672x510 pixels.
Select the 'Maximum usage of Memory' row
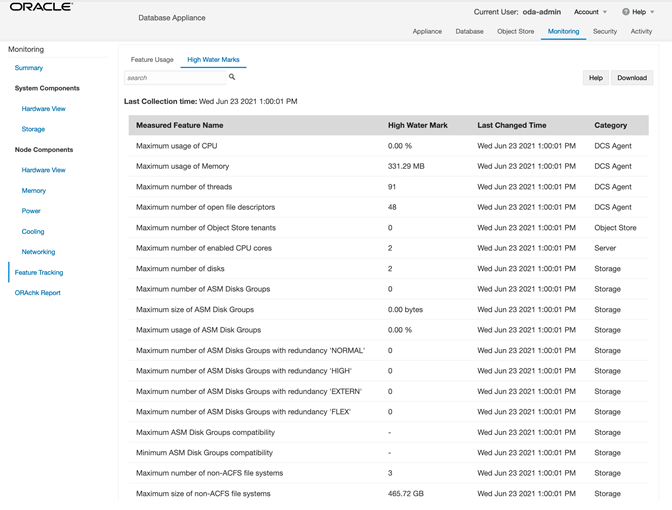click(x=389, y=166)
